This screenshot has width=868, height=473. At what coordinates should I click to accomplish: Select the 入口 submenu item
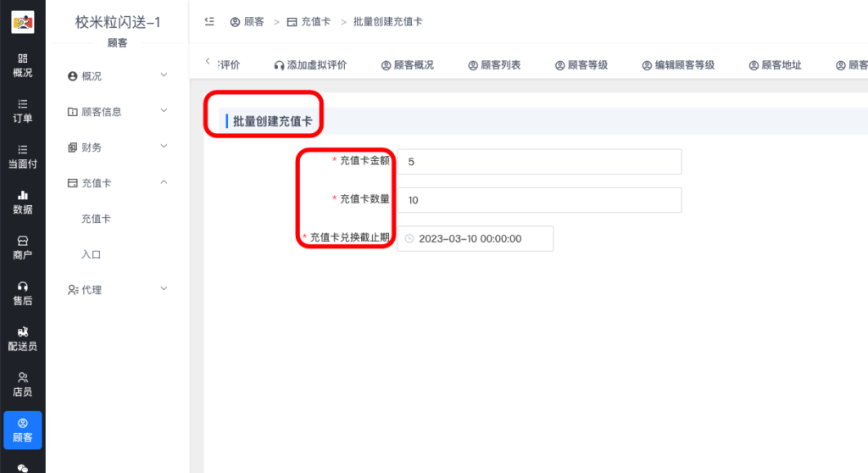coord(92,254)
